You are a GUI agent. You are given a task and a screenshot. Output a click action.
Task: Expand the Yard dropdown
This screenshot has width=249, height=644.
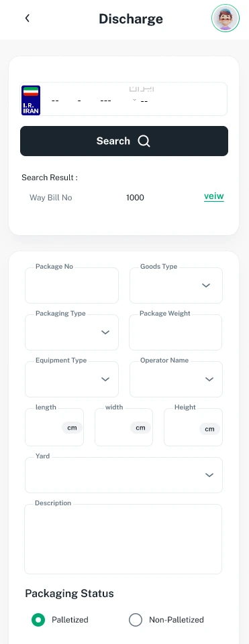tap(124, 474)
